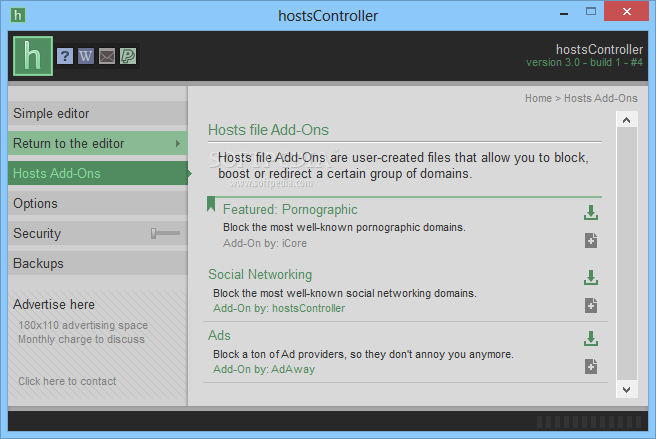Click '180x110 advertising space' text
The height and width of the screenshot is (439, 656).
point(83,325)
